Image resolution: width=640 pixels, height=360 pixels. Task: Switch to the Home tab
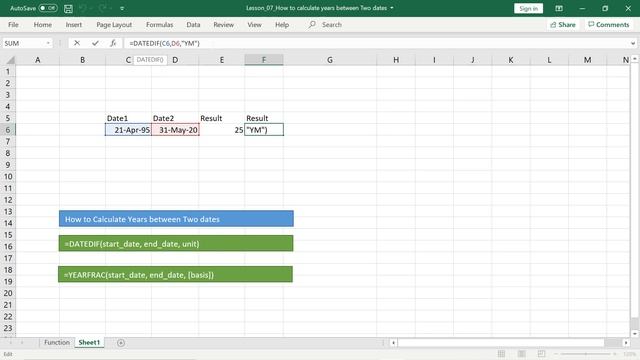tap(42, 24)
